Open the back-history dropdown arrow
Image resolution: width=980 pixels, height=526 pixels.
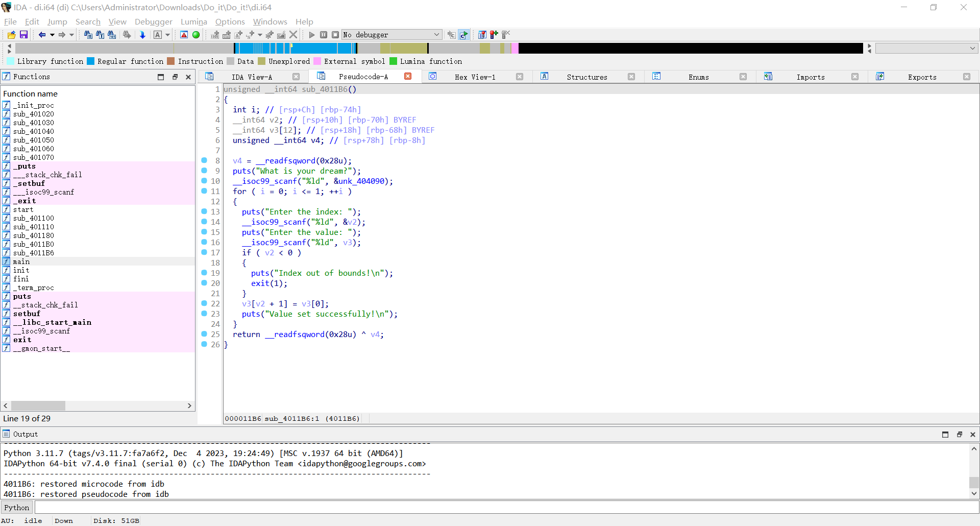[x=52, y=35]
